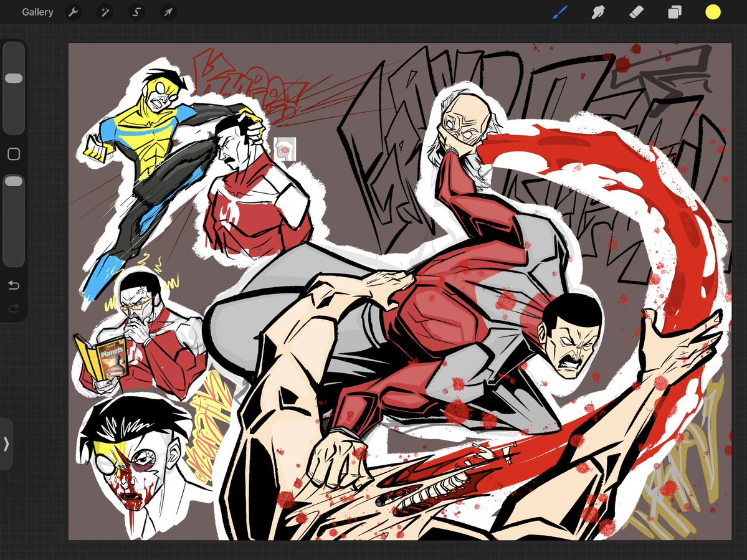
Task: Tap the small reference thumbnail on canvas
Action: coord(285,149)
